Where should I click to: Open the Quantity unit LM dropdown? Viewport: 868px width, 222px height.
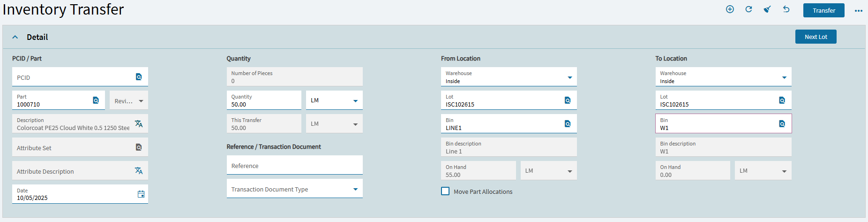[334, 100]
